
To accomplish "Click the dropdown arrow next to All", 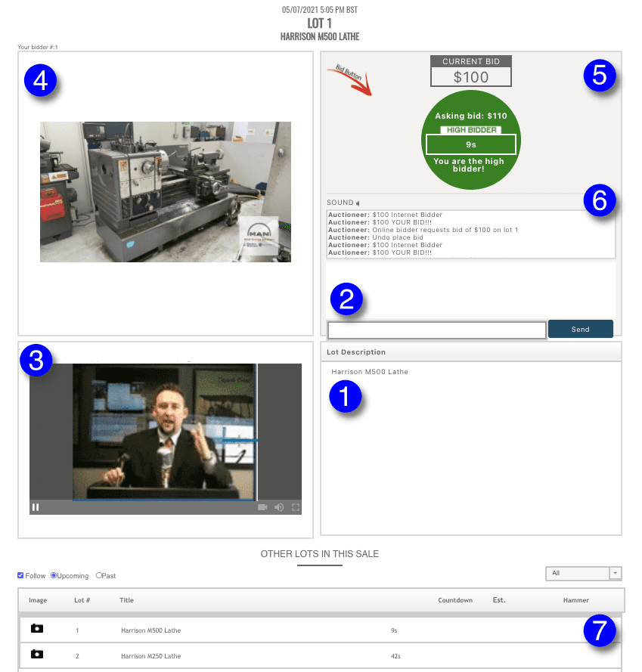I will 616,573.
